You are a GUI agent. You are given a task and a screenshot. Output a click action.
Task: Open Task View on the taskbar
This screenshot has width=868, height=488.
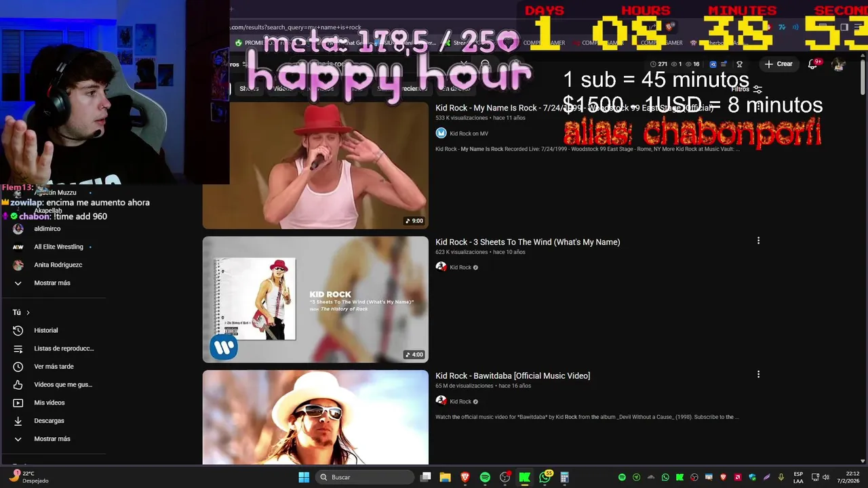tap(426, 477)
